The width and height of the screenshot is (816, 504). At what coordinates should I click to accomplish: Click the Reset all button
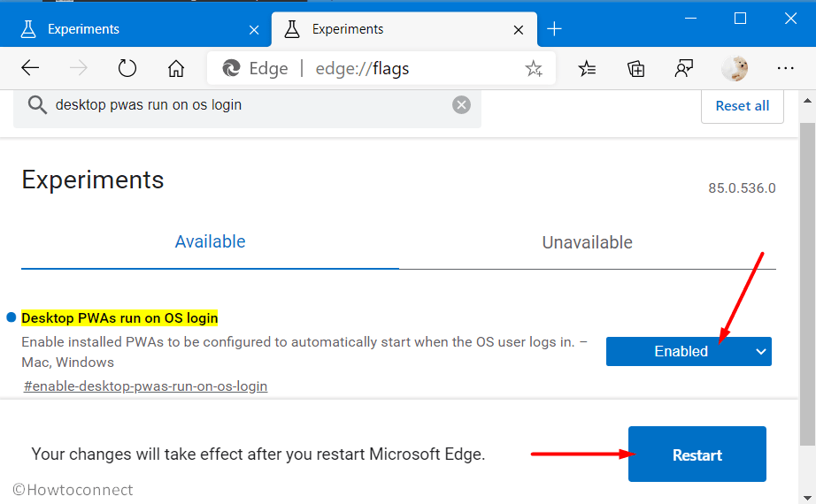743,106
